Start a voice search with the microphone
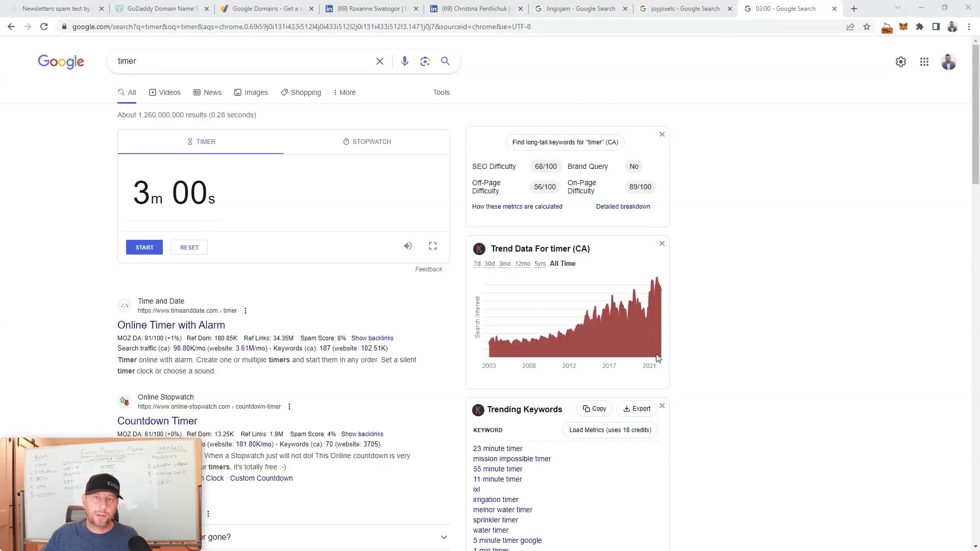Viewport: 980px width, 551px height. [x=405, y=61]
